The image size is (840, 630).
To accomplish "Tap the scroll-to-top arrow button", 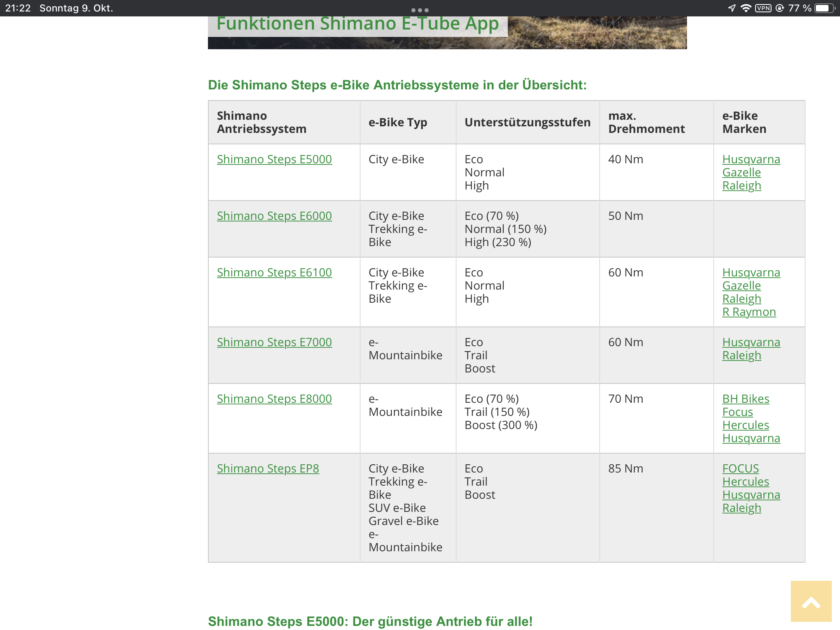I will coord(811,601).
